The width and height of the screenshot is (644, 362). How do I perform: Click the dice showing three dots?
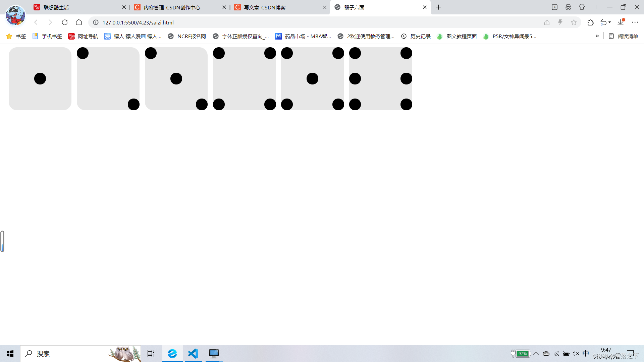coord(176,79)
